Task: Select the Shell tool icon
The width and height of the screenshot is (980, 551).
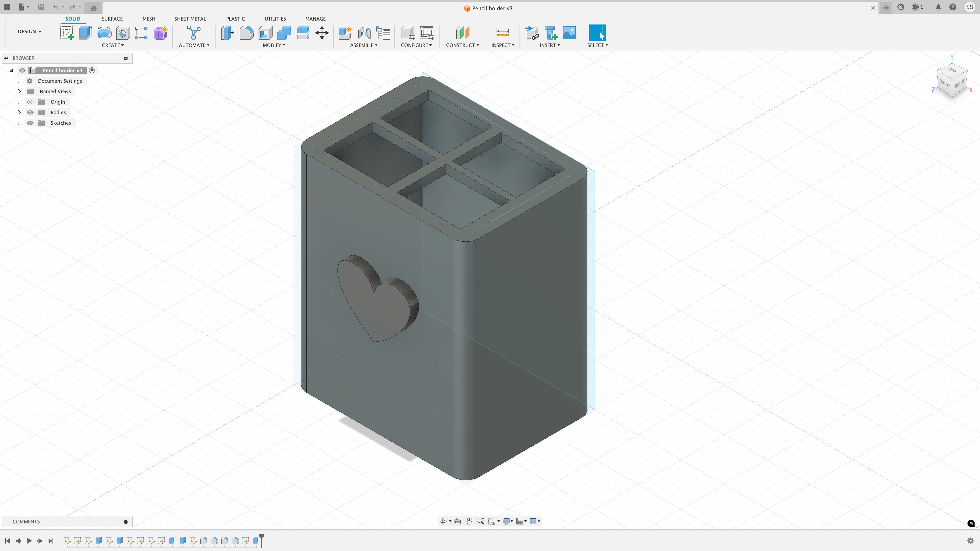Action: [x=266, y=33]
